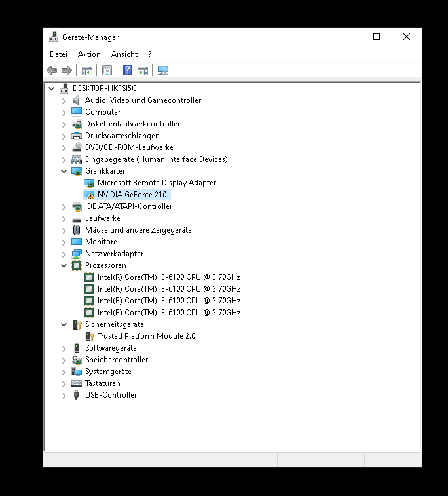Open the Properties toolbar icon
The image size is (448, 496).
click(x=107, y=70)
